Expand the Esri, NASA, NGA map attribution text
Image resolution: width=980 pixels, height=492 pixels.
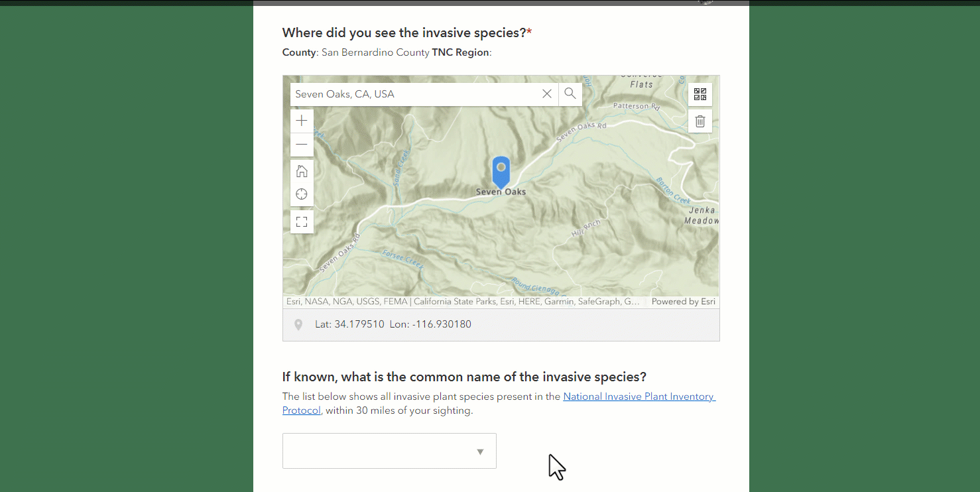(463, 302)
